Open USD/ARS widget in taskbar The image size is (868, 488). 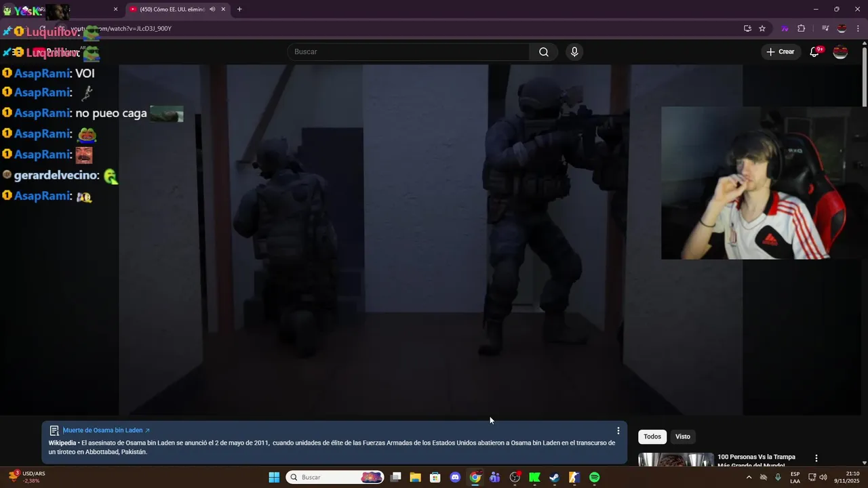point(27,477)
